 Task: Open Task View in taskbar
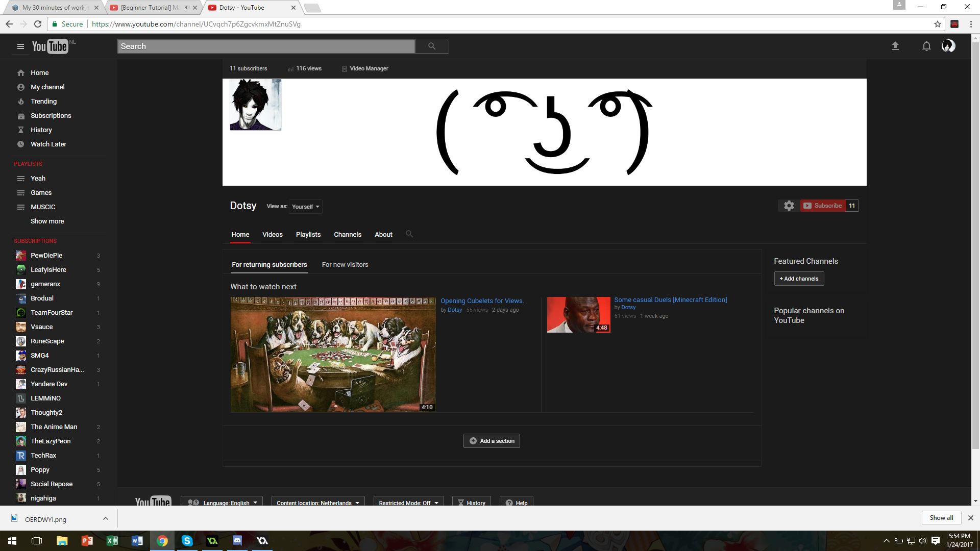[x=37, y=541]
